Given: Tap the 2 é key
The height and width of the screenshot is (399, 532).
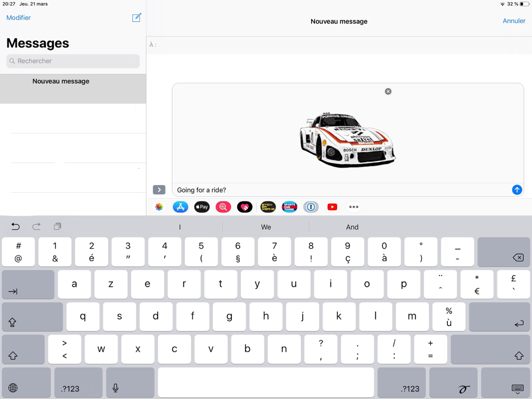Looking at the screenshot, I should click(92, 252).
